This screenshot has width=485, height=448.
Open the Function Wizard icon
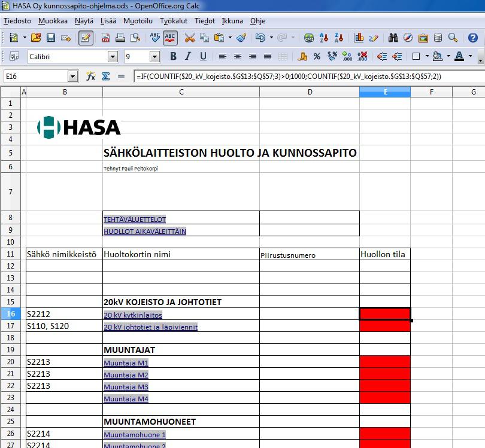click(x=90, y=76)
